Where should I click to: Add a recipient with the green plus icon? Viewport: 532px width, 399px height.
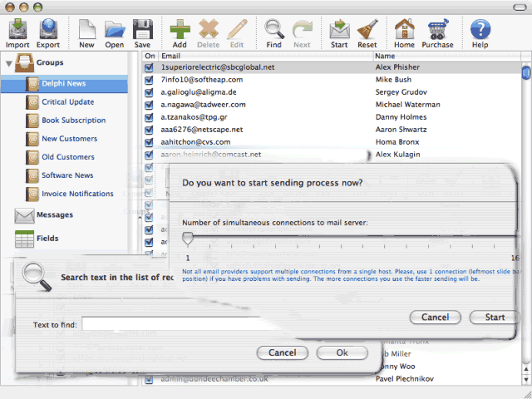point(180,32)
